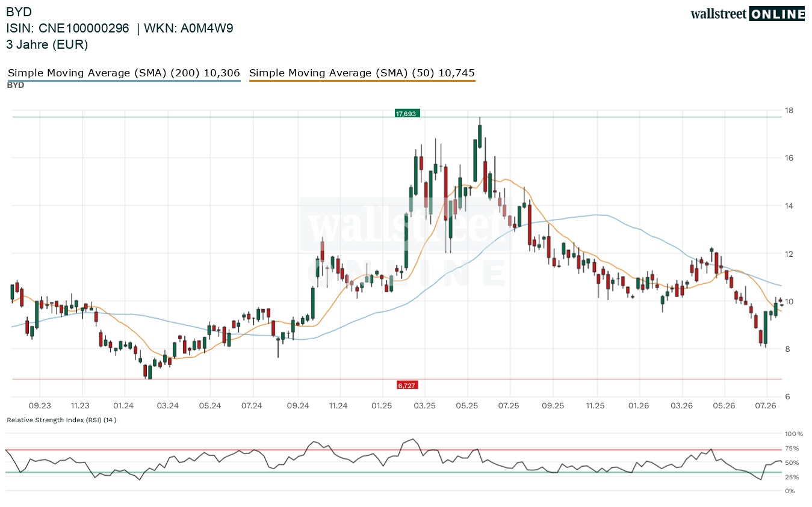Click the red 6,727 low price label
Viewport: 812px width, 507px height.
point(408,385)
